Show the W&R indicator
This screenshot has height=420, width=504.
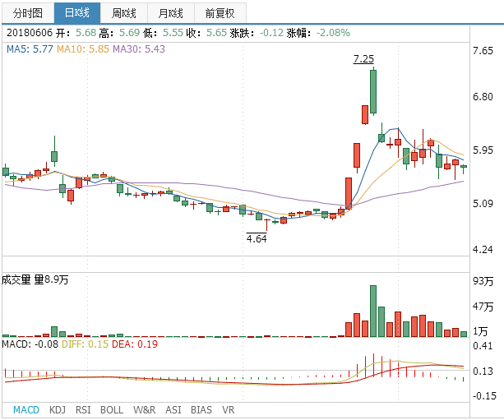click(x=144, y=410)
